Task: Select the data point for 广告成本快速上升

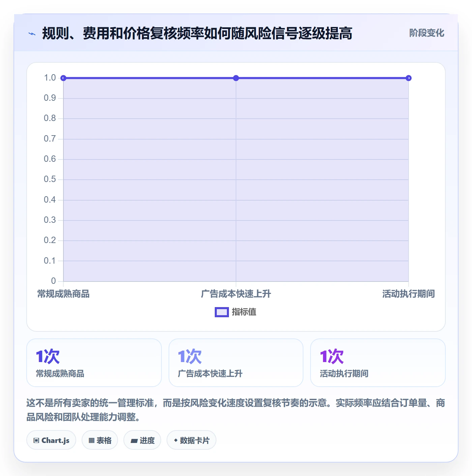Action: coord(236,78)
